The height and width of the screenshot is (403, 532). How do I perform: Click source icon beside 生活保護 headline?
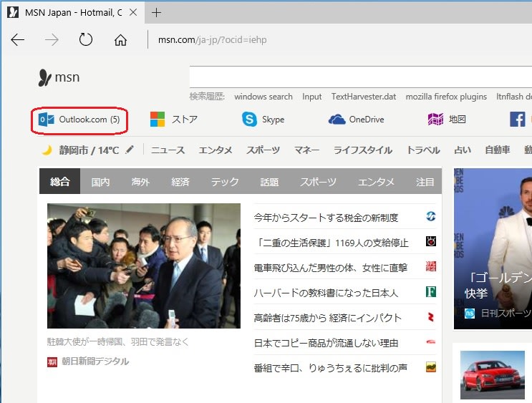pyautogui.click(x=431, y=241)
